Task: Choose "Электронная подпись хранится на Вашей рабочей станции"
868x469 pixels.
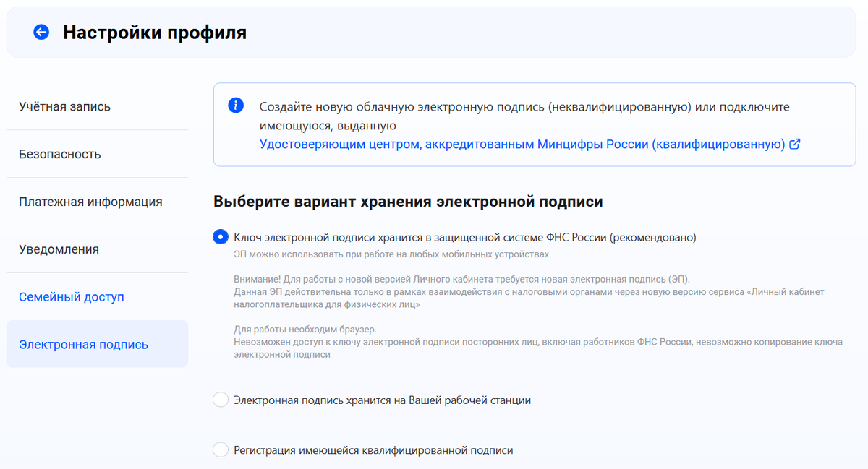Action: pyautogui.click(x=221, y=399)
